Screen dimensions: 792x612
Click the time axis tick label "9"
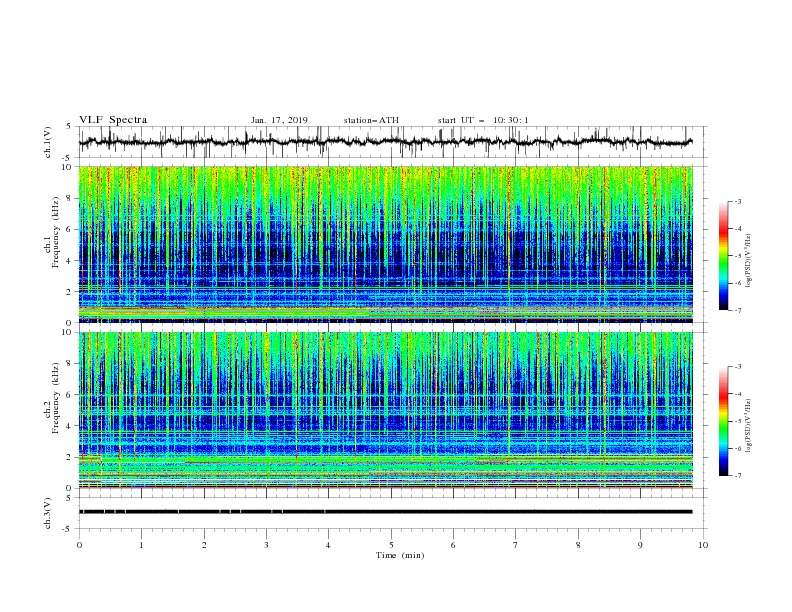pyautogui.click(x=640, y=545)
